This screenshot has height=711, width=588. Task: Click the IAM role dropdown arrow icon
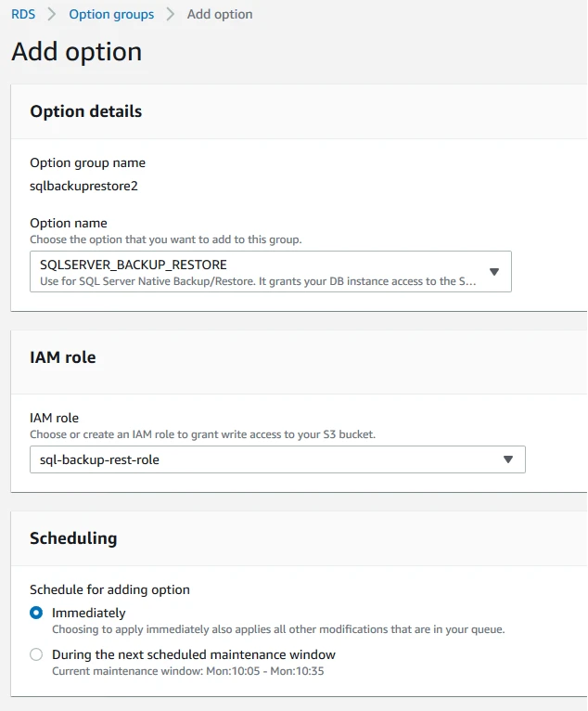(508, 459)
